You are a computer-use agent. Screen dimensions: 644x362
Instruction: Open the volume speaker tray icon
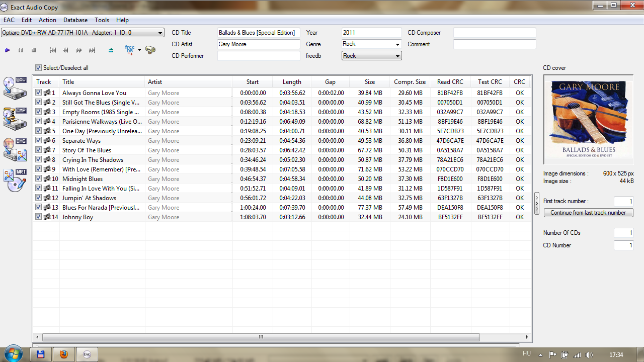pyautogui.click(x=589, y=354)
